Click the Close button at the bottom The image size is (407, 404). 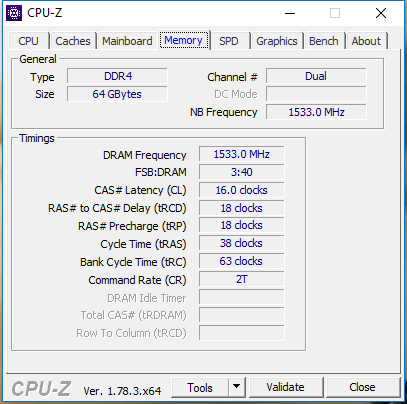point(363,387)
